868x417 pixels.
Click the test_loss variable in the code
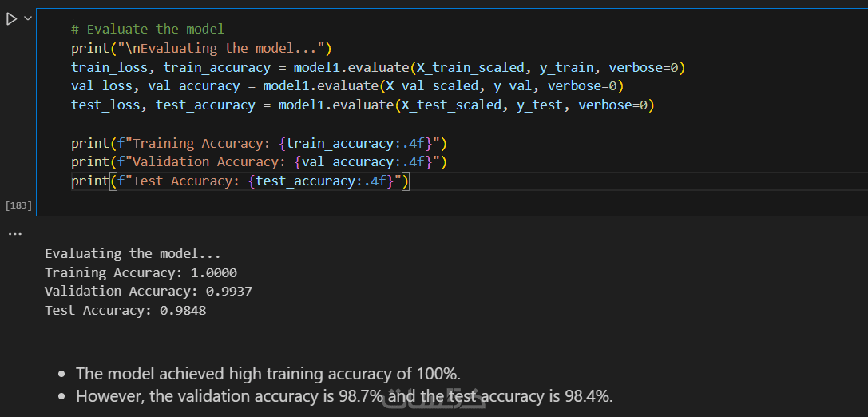[105, 105]
